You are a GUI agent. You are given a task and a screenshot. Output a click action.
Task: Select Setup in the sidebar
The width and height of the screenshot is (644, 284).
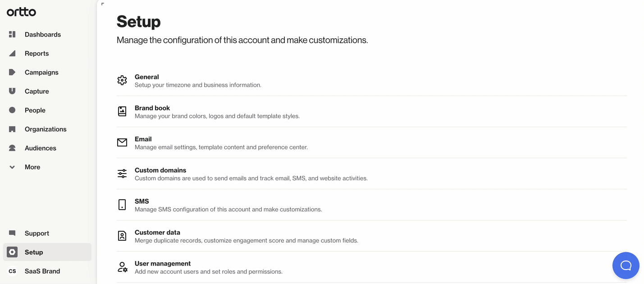(x=34, y=252)
